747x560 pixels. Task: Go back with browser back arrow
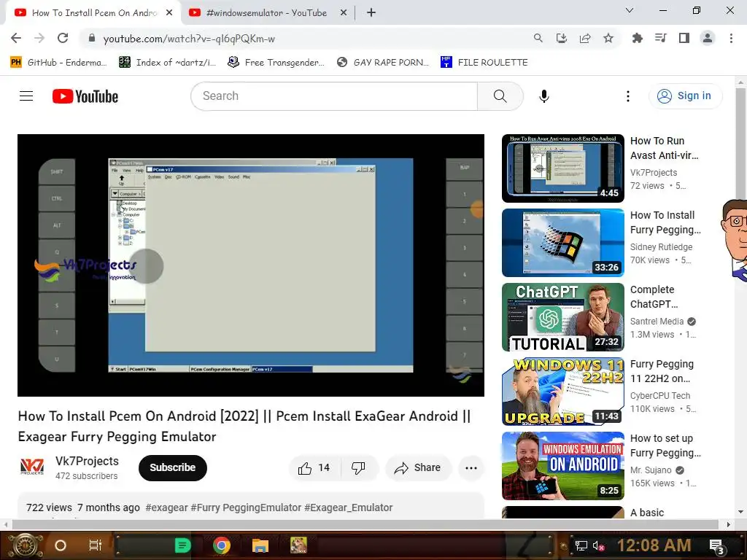(16, 38)
